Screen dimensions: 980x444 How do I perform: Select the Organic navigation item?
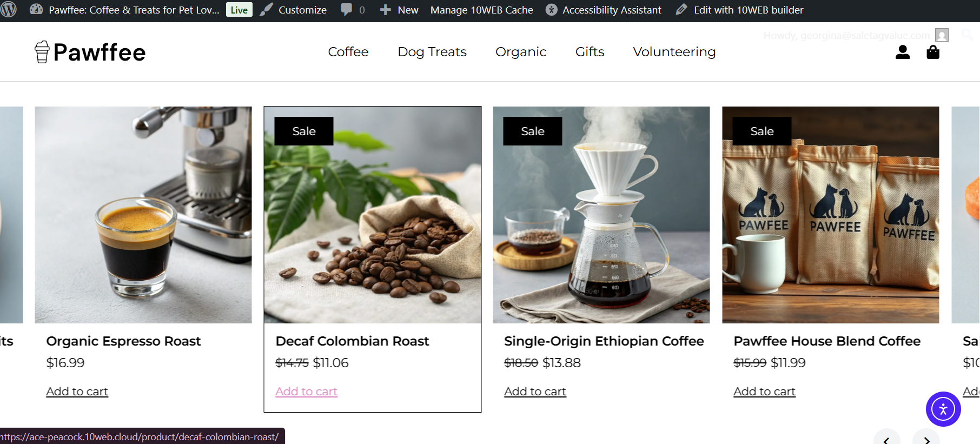(521, 52)
